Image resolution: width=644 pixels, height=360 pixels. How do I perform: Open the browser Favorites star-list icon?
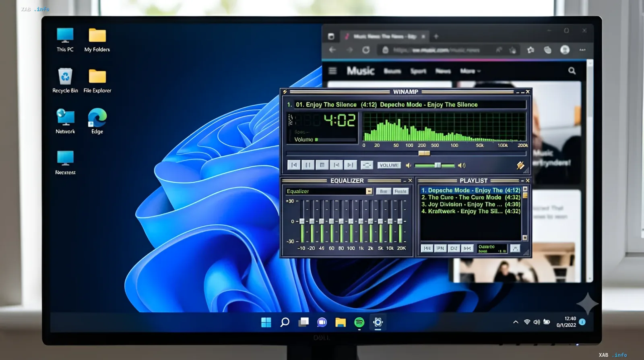point(530,50)
